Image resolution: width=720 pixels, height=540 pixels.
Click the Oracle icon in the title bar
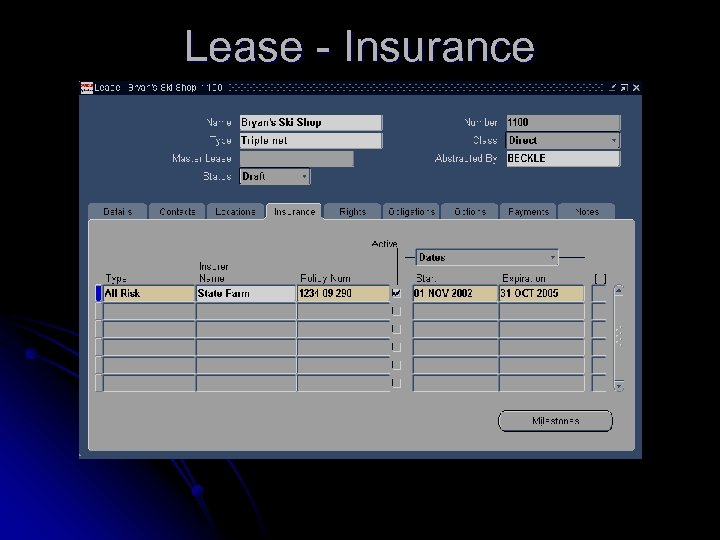pos(86,87)
